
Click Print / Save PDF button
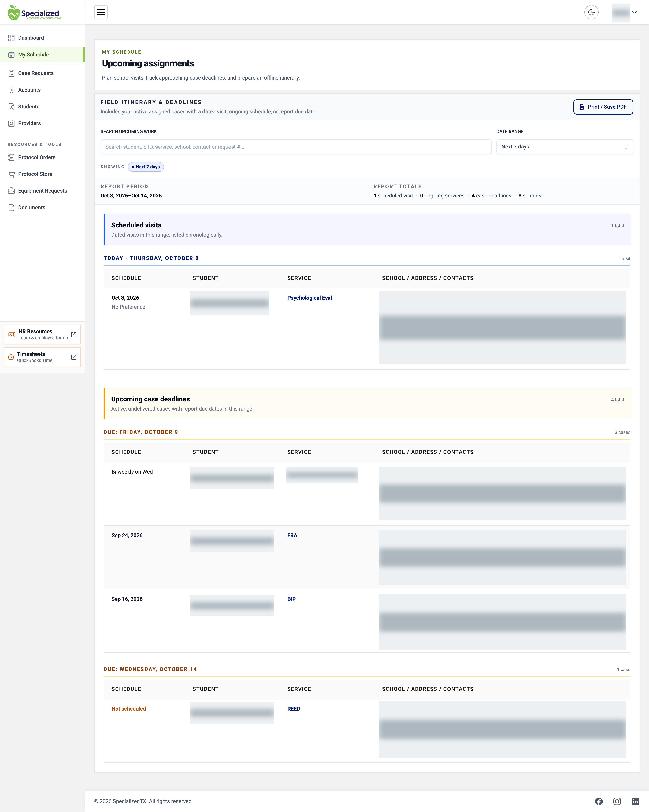pos(603,107)
